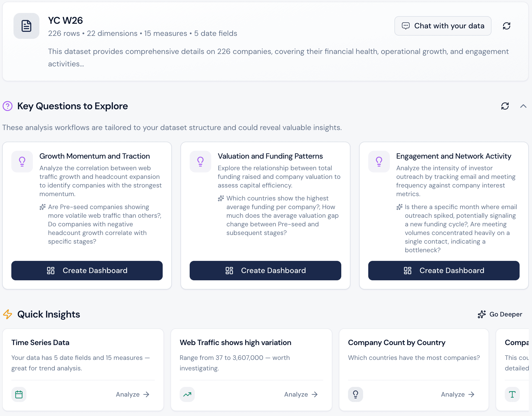Click the Valuation and Funding lightbulb icon

coord(200,161)
